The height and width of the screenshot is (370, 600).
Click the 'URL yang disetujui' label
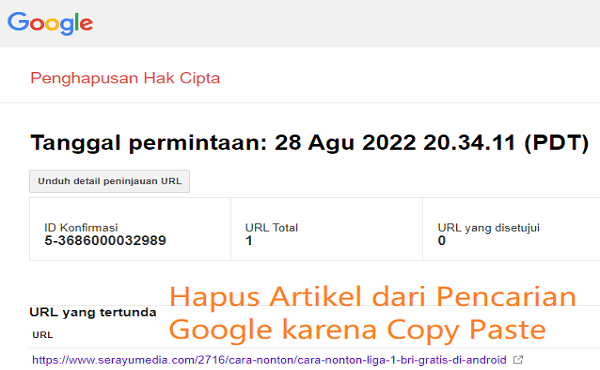[x=489, y=228]
